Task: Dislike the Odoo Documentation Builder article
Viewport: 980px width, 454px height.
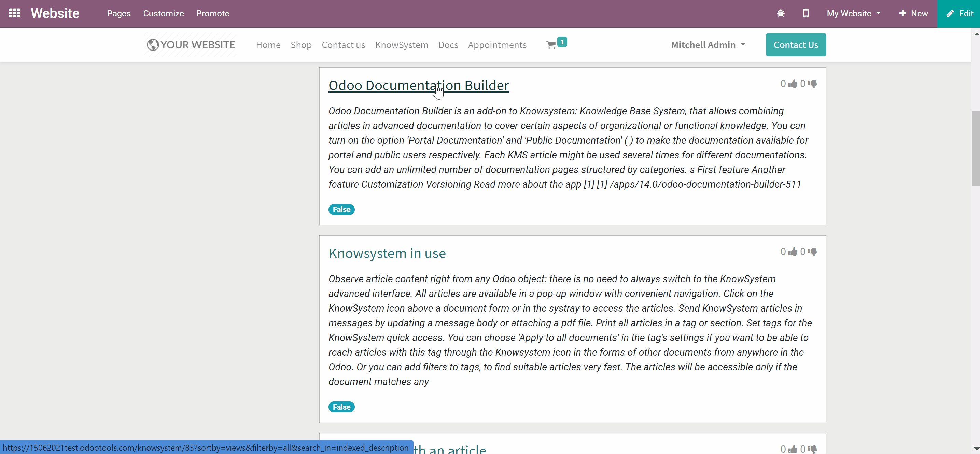Action: (x=812, y=84)
